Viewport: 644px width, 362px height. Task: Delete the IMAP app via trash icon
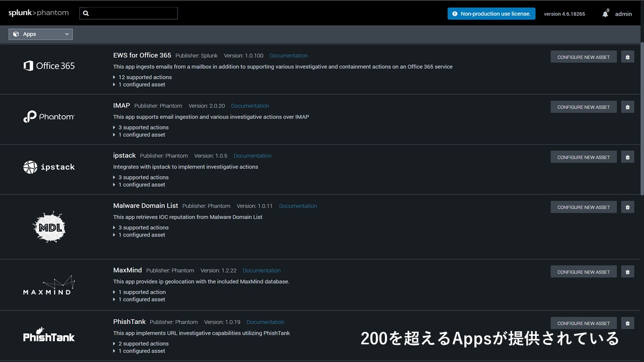[627, 107]
